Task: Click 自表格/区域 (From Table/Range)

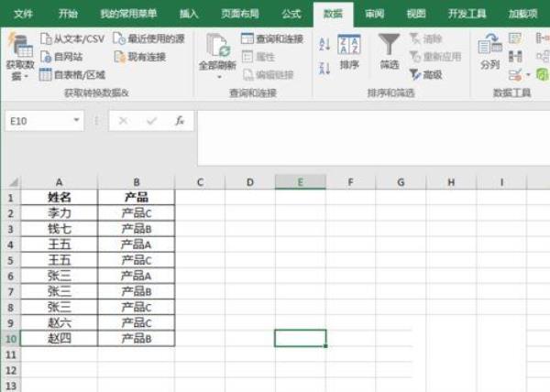Action: [72, 74]
